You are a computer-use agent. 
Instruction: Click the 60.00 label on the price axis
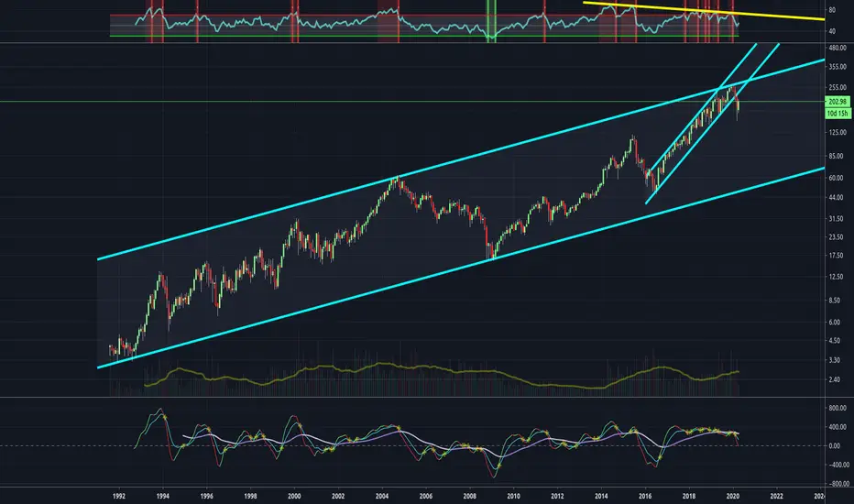tap(834, 178)
